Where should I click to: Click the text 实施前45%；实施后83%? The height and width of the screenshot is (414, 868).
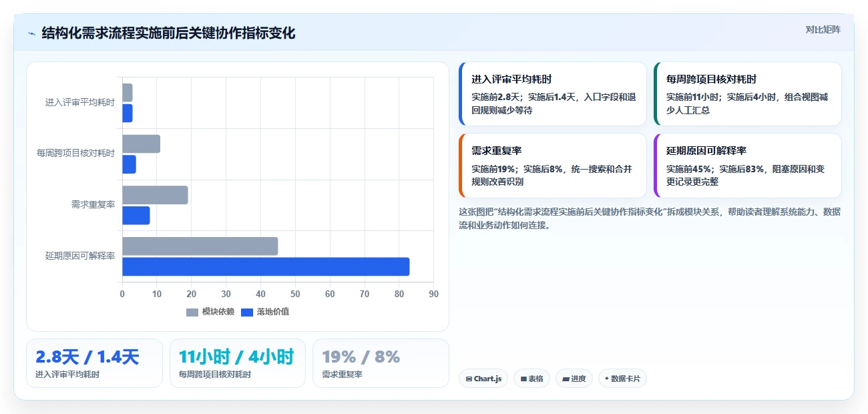point(714,169)
